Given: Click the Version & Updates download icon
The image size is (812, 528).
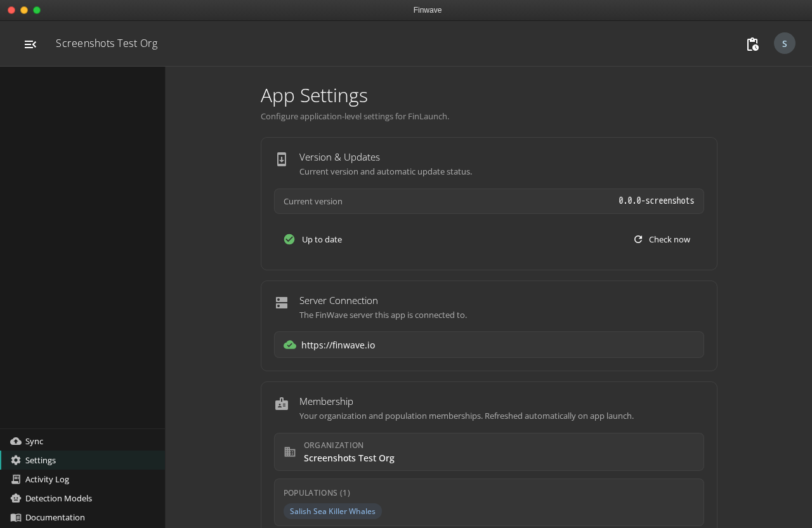Looking at the screenshot, I should [282, 159].
